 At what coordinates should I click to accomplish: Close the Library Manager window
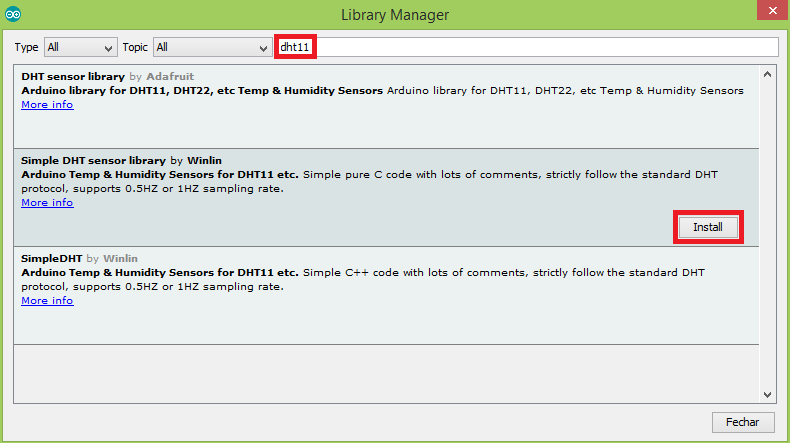(x=773, y=10)
